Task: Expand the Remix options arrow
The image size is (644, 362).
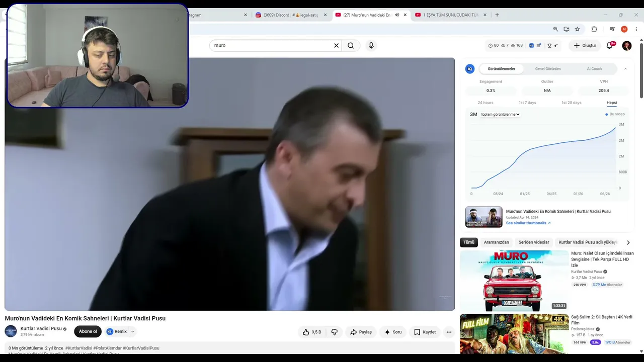Action: click(x=133, y=332)
